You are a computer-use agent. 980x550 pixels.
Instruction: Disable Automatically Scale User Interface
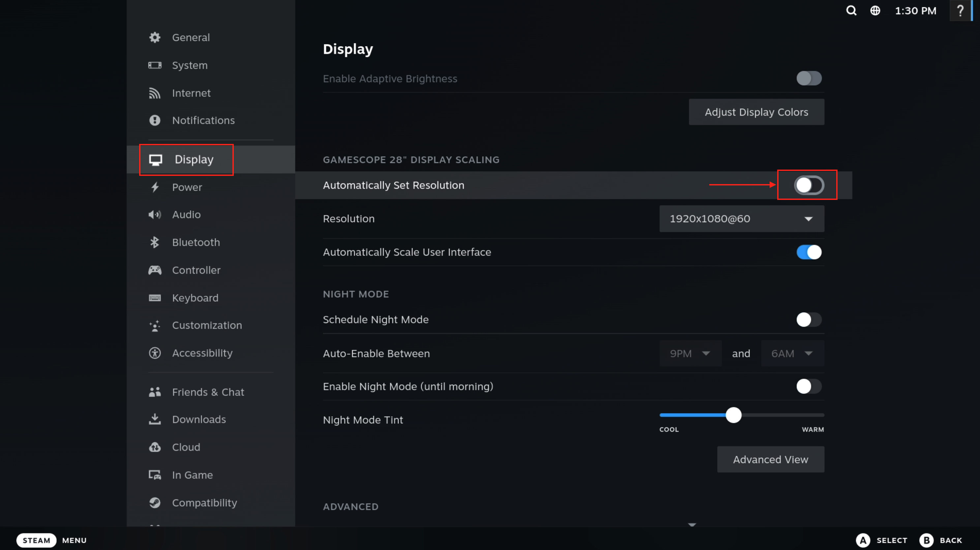point(809,252)
